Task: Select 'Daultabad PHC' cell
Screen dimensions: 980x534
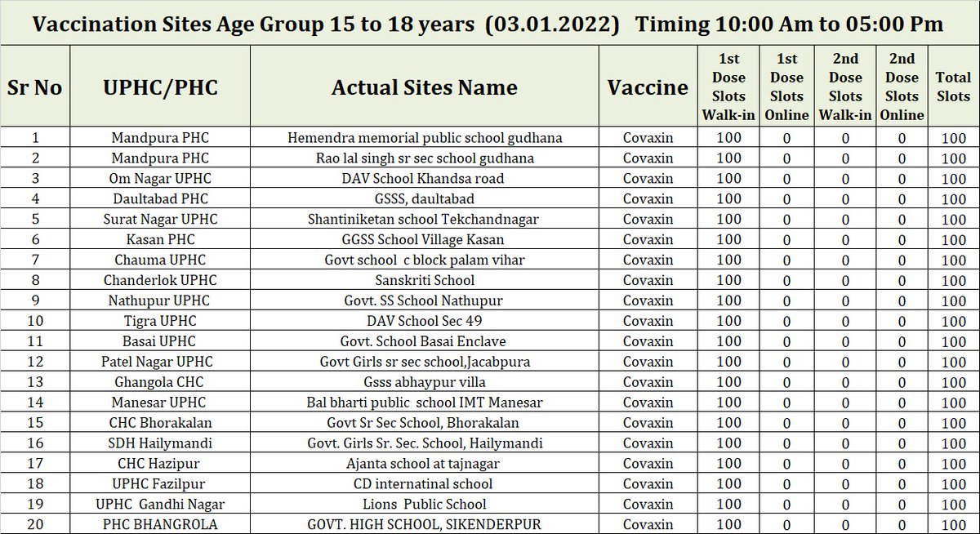Action: (x=160, y=199)
